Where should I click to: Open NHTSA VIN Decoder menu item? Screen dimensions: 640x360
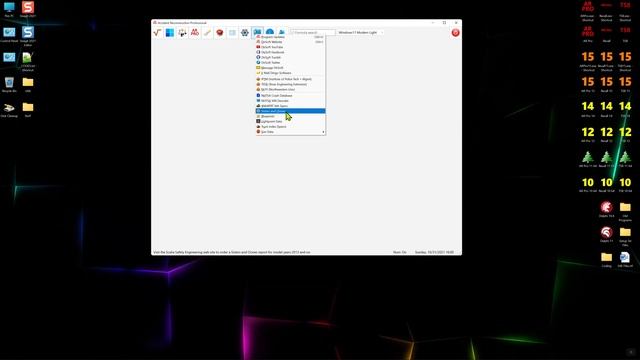point(290,100)
